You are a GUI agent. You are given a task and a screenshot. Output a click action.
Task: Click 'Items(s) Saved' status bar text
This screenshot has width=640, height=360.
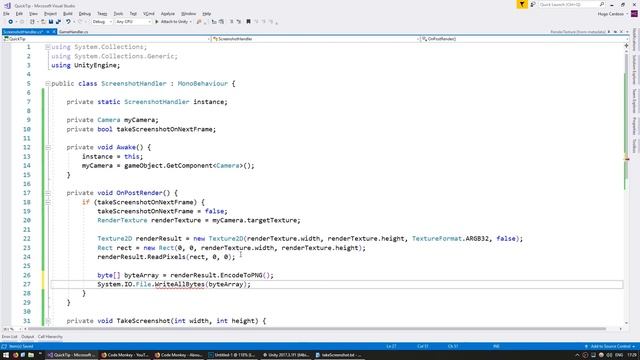21,347
